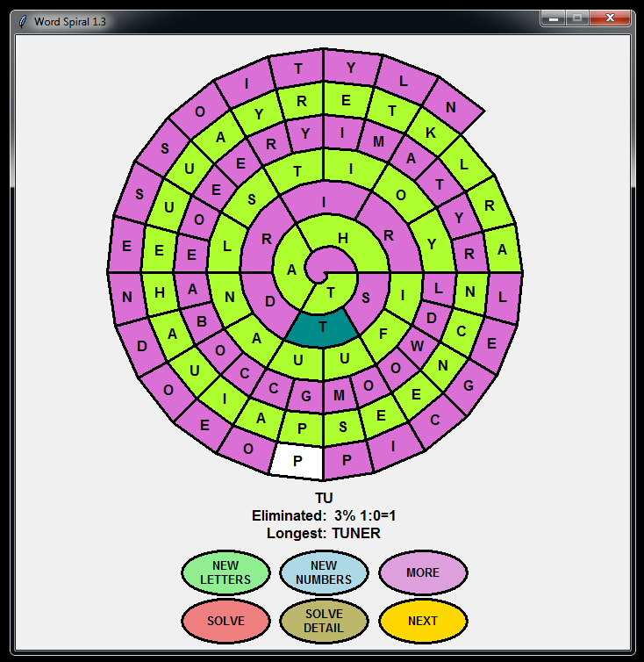Click the Longest: TUNER label
644x662 pixels.
(324, 533)
